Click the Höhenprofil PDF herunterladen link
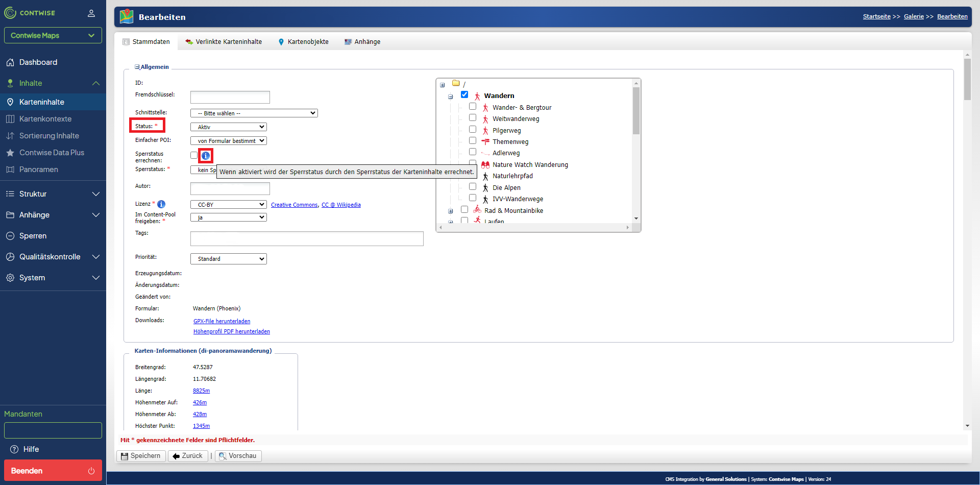The width and height of the screenshot is (980, 485). tap(232, 331)
